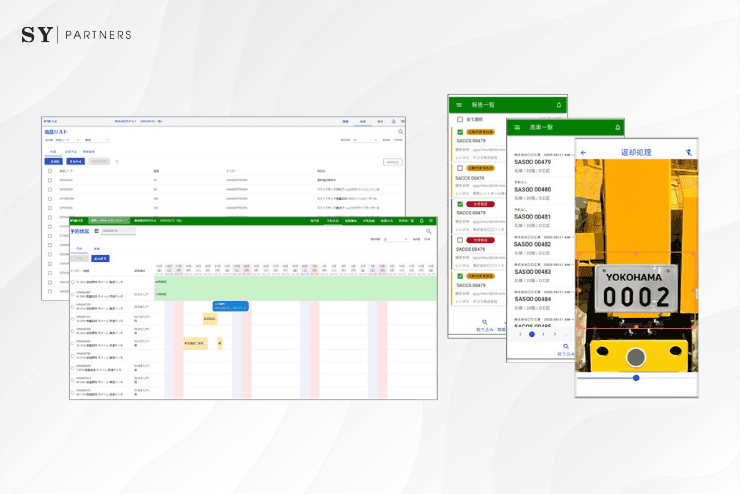Select the second tab under 予約状況
The image size is (740, 494).
click(x=96, y=249)
